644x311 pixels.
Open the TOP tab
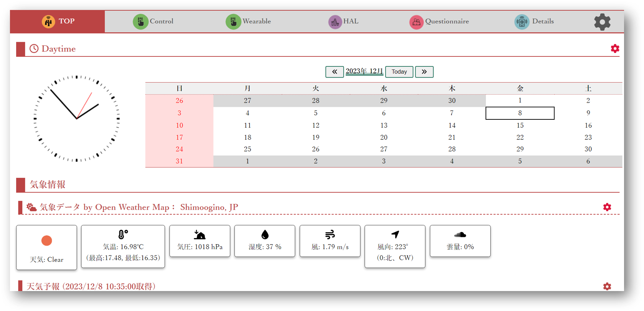pyautogui.click(x=58, y=22)
